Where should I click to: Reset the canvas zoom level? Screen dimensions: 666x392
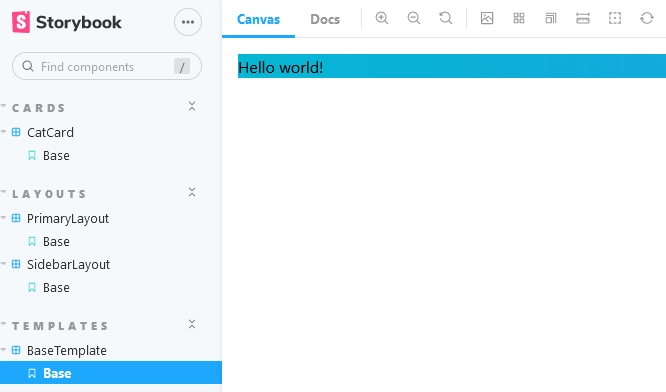446,18
